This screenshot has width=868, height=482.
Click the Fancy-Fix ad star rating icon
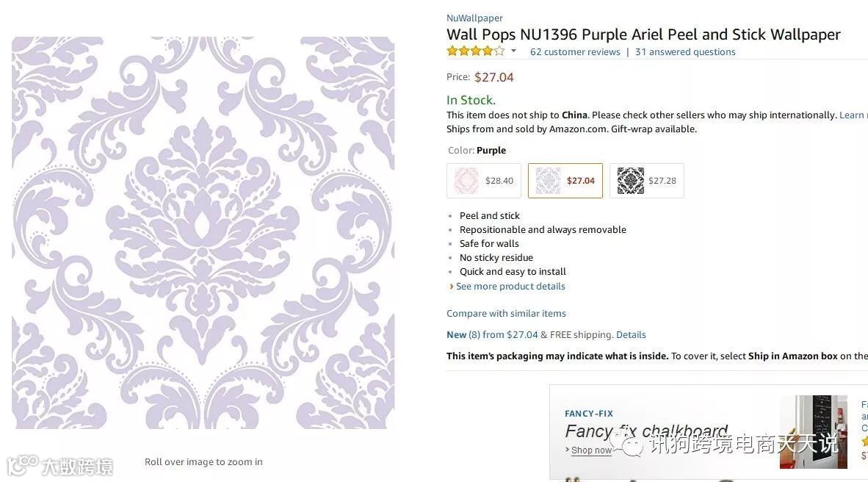865,441
